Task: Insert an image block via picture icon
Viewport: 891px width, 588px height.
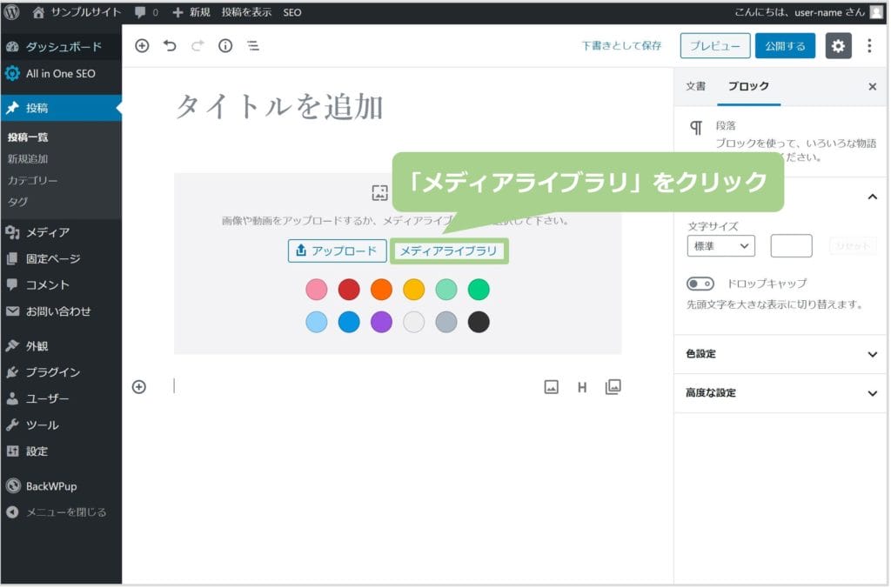Action: [551, 387]
